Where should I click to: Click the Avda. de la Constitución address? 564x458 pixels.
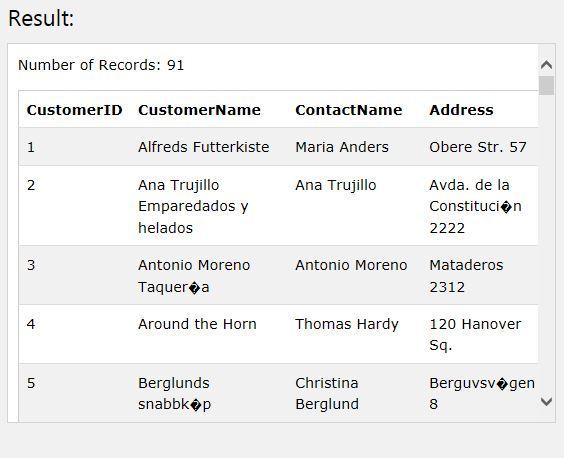475,207
